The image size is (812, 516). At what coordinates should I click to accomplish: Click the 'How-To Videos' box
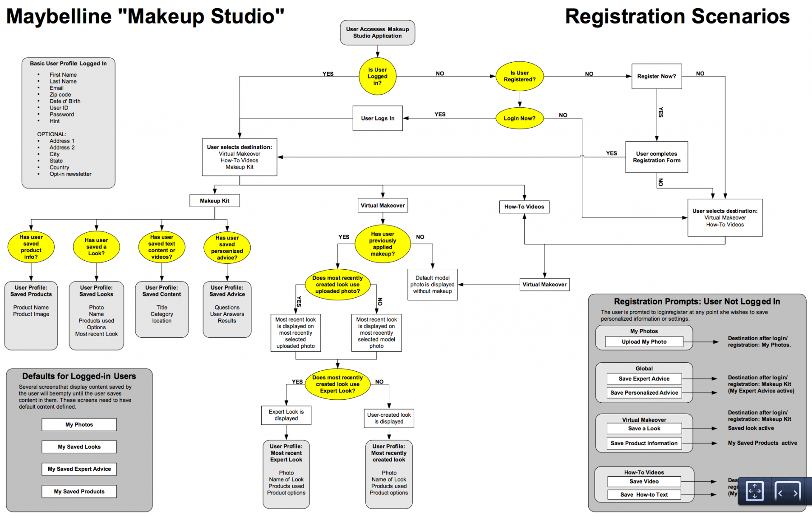(x=524, y=207)
